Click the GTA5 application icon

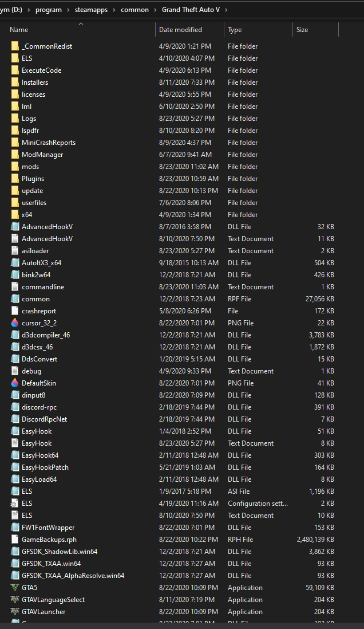click(x=15, y=588)
